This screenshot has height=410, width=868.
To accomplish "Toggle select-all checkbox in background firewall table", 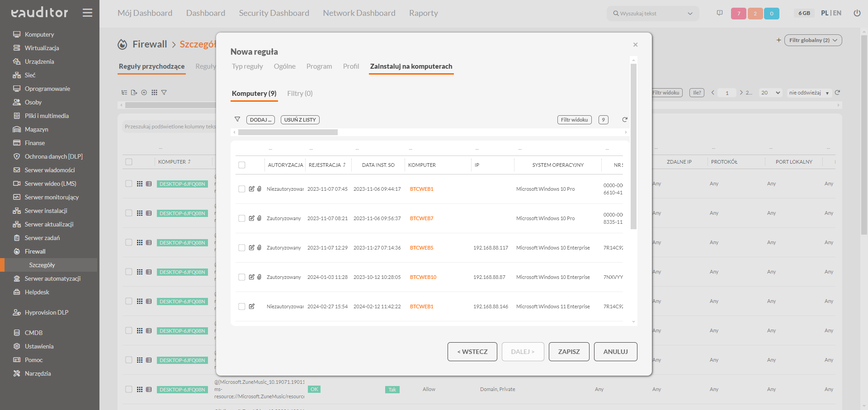I will pyautogui.click(x=129, y=162).
